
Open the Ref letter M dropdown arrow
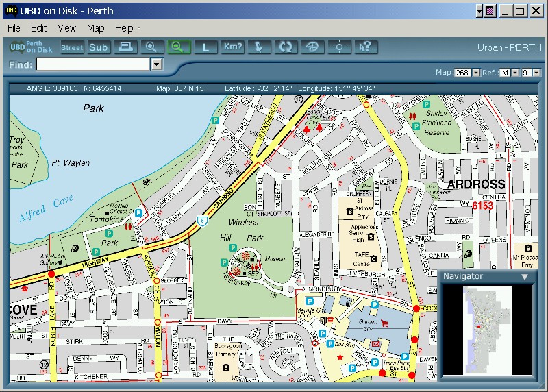pos(515,73)
